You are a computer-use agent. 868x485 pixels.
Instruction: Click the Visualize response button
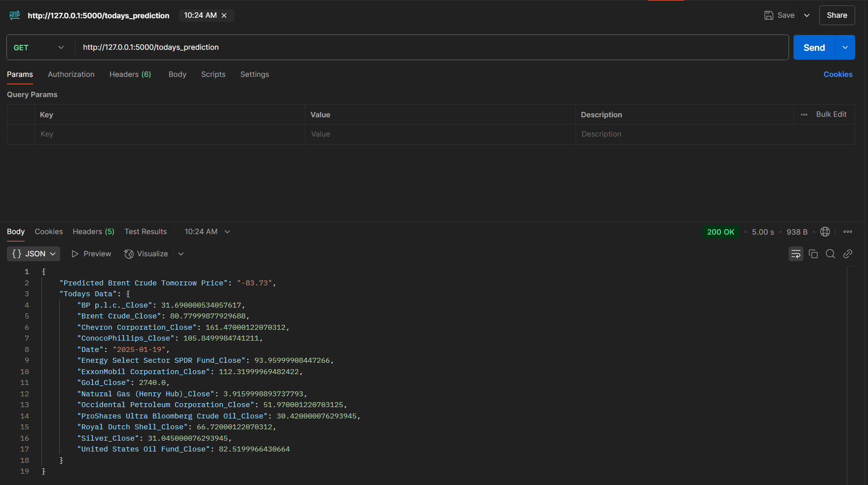(146, 254)
